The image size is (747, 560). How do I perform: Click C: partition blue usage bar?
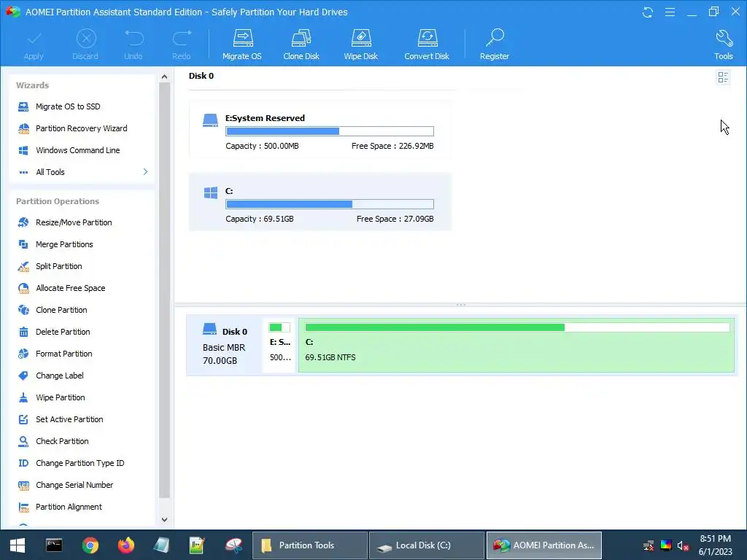click(330, 204)
